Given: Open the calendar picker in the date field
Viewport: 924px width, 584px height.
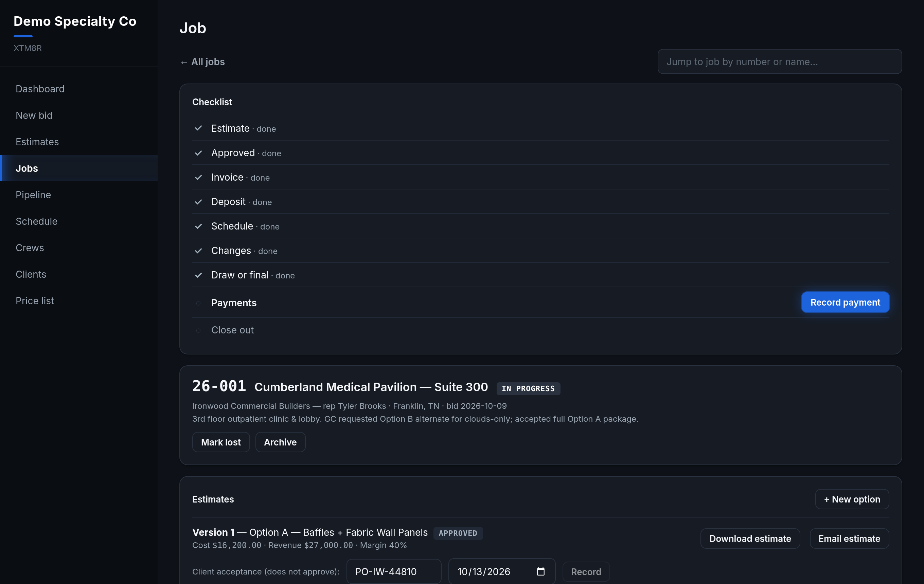Looking at the screenshot, I should tap(541, 571).
